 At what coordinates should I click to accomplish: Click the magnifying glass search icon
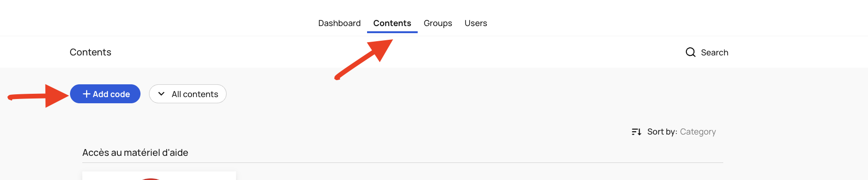tap(690, 52)
